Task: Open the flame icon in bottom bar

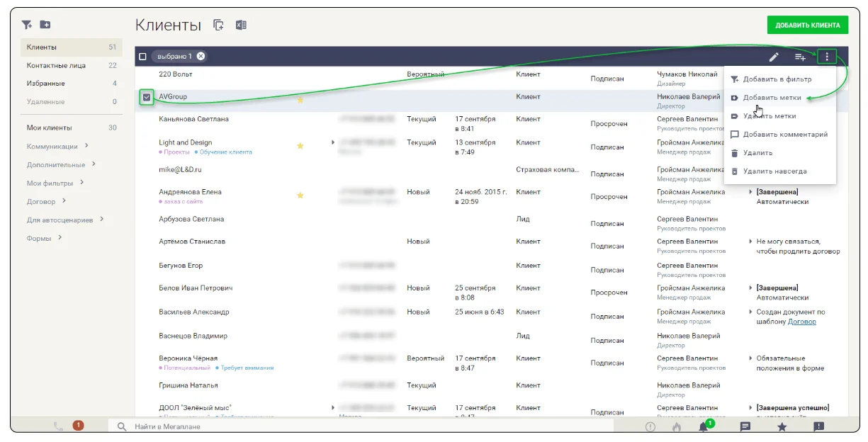Action: (677, 426)
